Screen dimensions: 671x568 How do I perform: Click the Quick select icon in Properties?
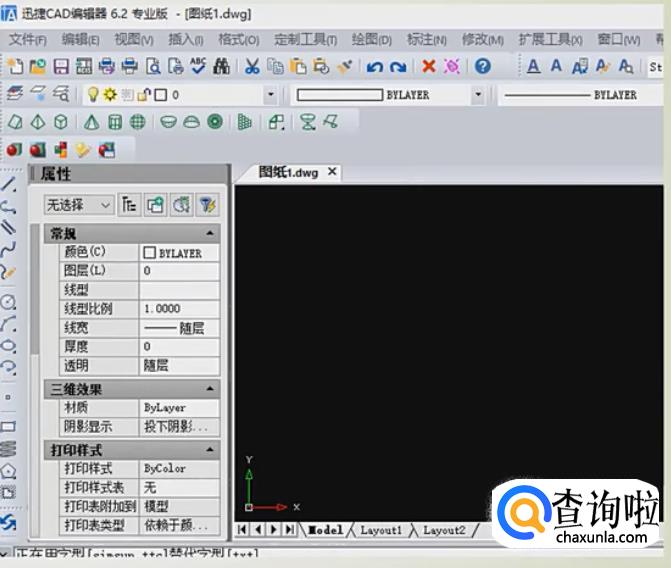coord(182,205)
